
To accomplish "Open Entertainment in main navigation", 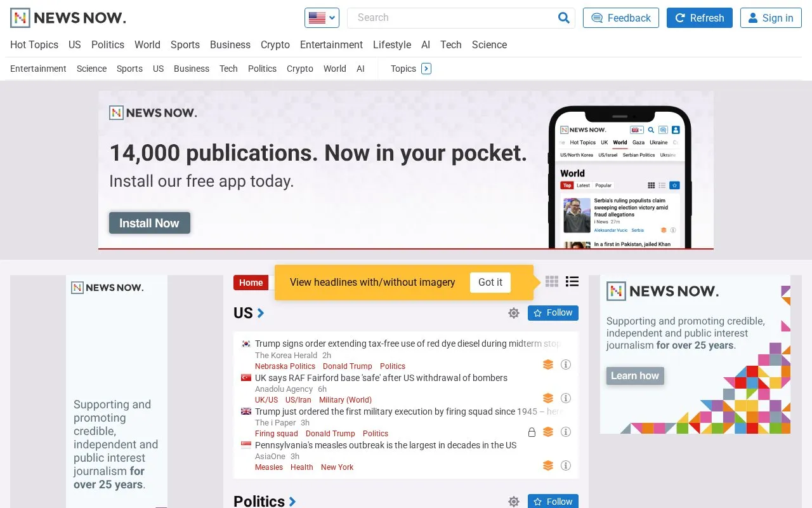I will [331, 44].
